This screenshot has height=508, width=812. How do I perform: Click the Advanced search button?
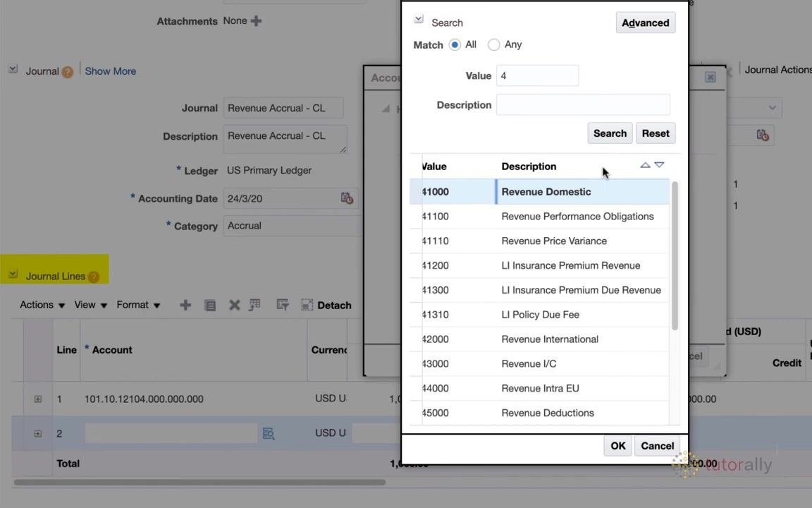tap(646, 23)
